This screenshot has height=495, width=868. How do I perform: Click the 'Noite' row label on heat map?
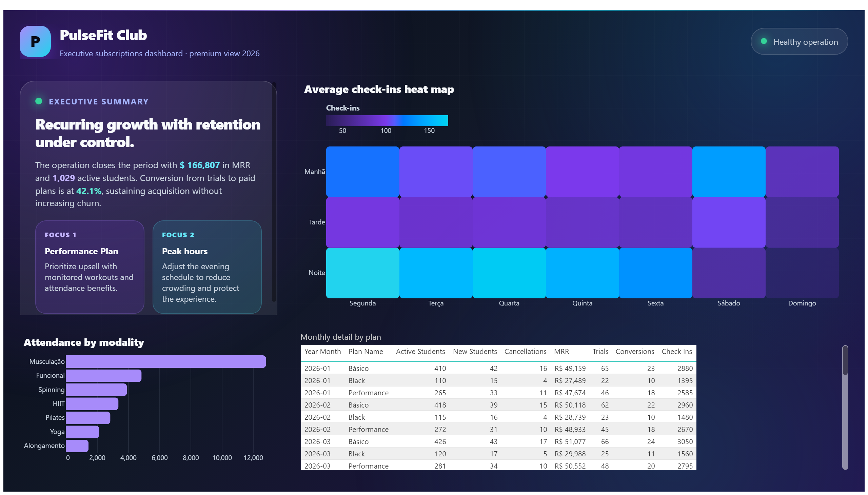click(x=317, y=273)
